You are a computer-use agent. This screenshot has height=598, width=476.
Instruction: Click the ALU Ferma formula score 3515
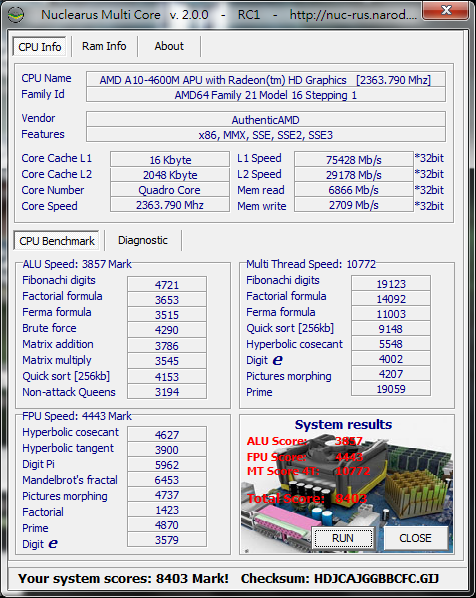[x=167, y=315]
